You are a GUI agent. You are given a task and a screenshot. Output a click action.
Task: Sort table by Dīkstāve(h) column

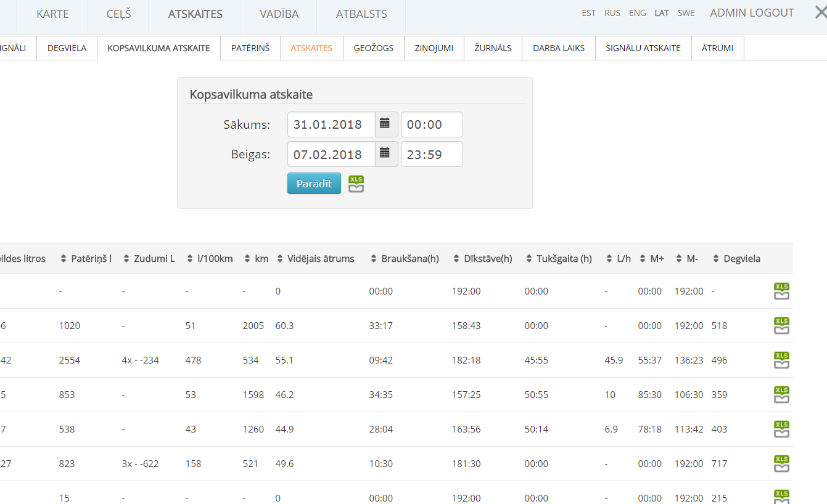click(483, 259)
